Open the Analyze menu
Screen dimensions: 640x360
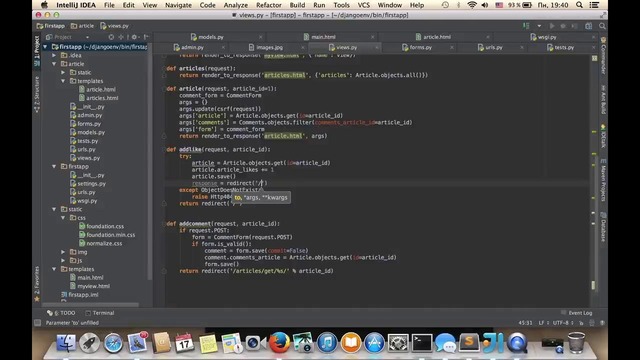click(x=236, y=5)
